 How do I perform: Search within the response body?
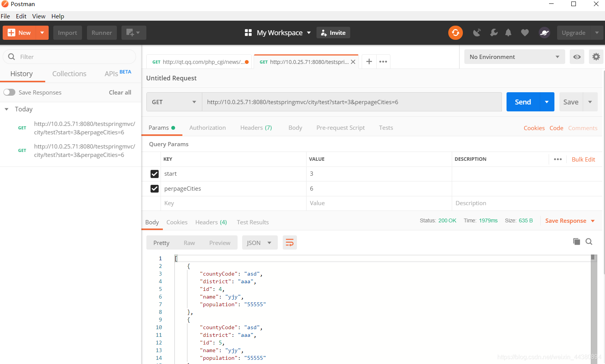click(589, 242)
